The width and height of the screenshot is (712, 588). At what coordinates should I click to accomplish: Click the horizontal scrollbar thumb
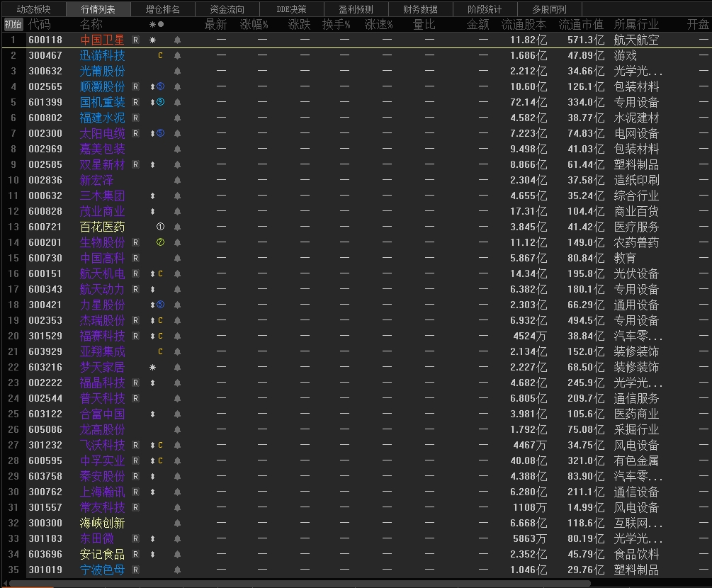[x=300, y=583]
